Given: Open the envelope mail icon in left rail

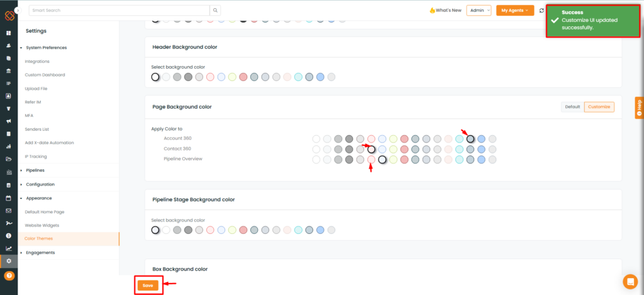Looking at the screenshot, I should tap(9, 211).
